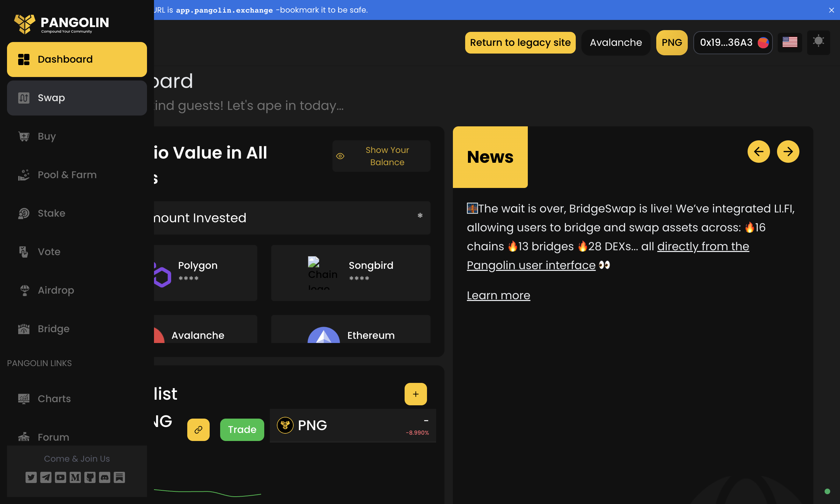Open the Bridge page
840x504 pixels.
[x=77, y=329]
